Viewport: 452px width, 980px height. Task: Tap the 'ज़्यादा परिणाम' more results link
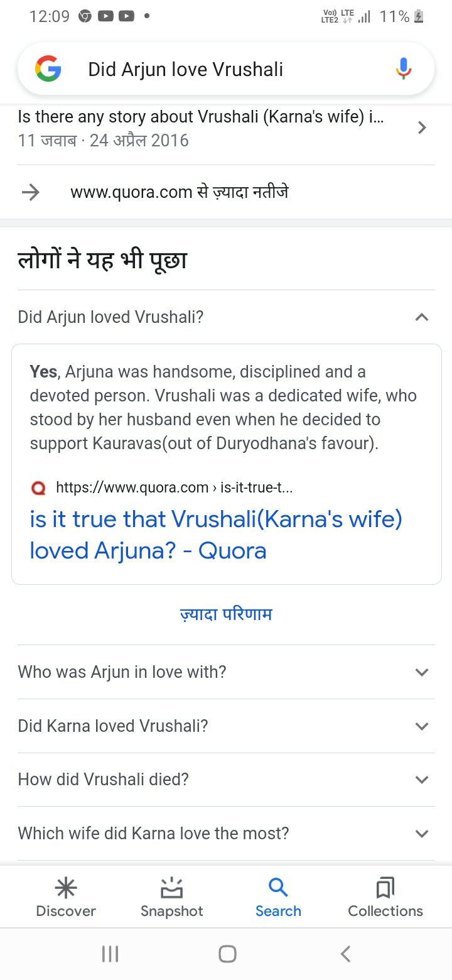(x=226, y=614)
